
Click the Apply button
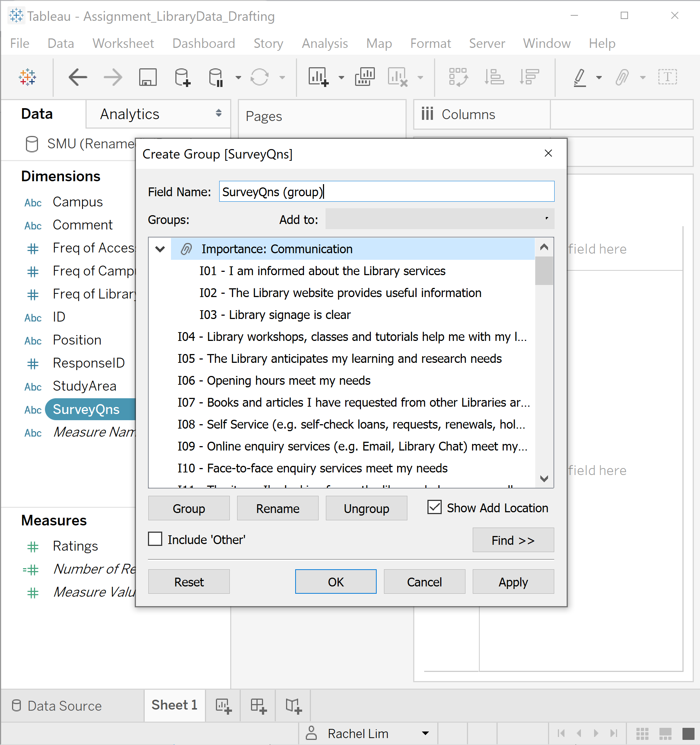click(513, 582)
